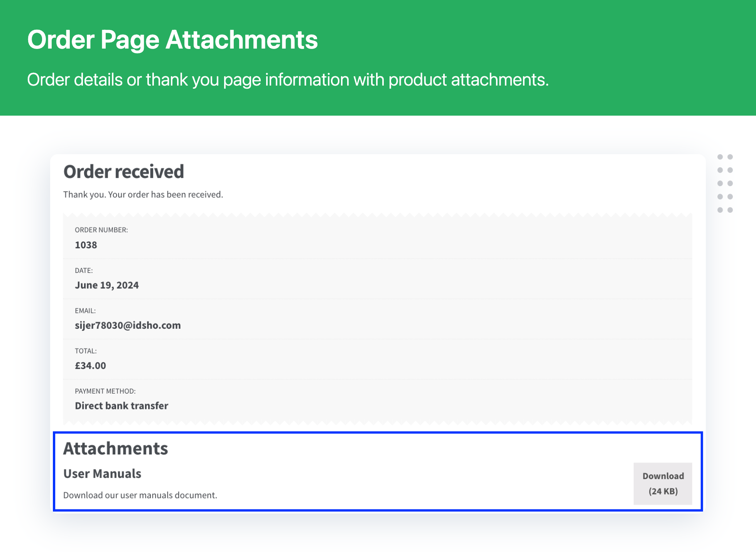Click 'Thank you. Your order has been received.'
The height and width of the screenshot is (552, 756).
tap(143, 194)
